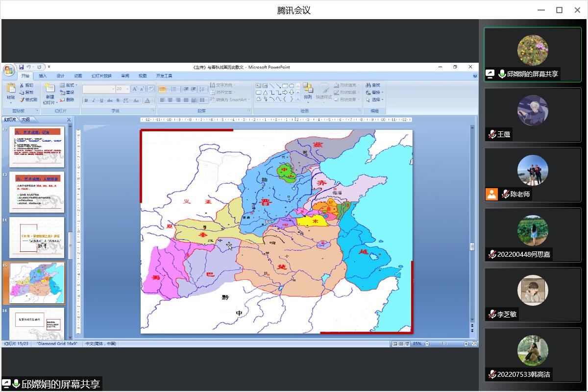Open the Select (选择) dropdown
The width and height of the screenshot is (588, 392).
(375, 99)
